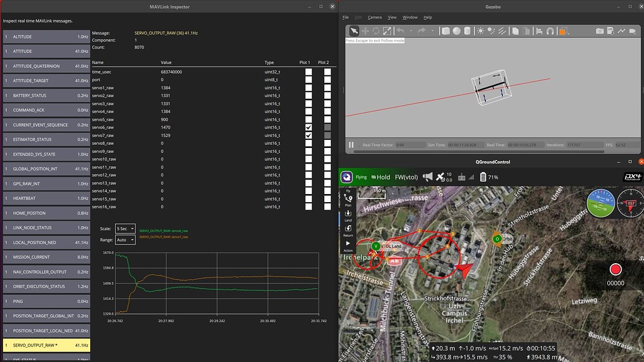
Task: Start video recording in Gazebo toolbar
Action: [633, 30]
